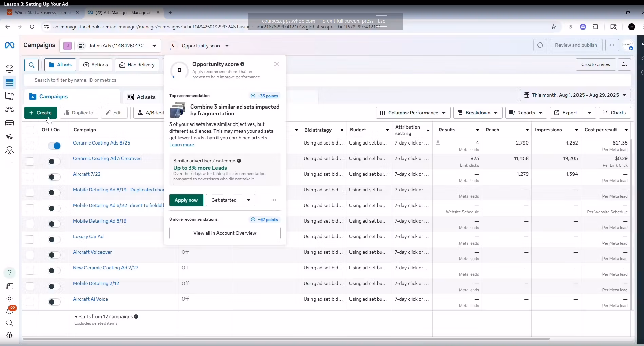
Task: Click the info icon beside Opportunity score title
Action: point(242,64)
